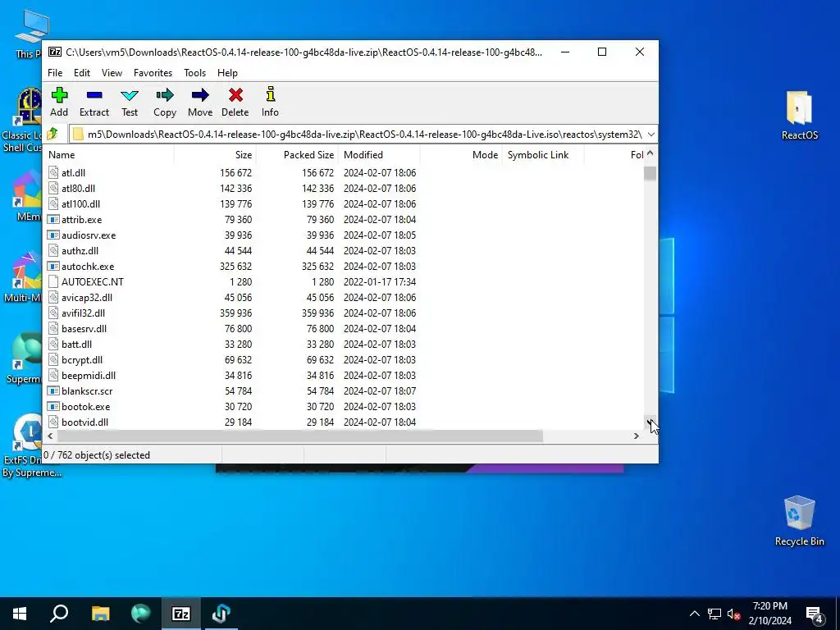This screenshot has height=630, width=840.
Task: Sort by Name column header
Action: (109, 155)
